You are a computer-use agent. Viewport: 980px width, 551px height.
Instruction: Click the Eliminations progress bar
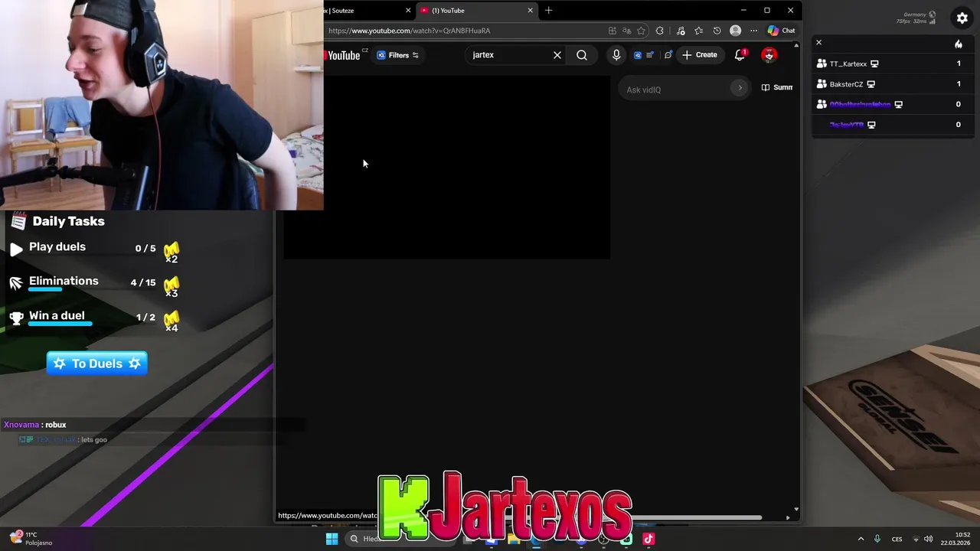click(45, 289)
